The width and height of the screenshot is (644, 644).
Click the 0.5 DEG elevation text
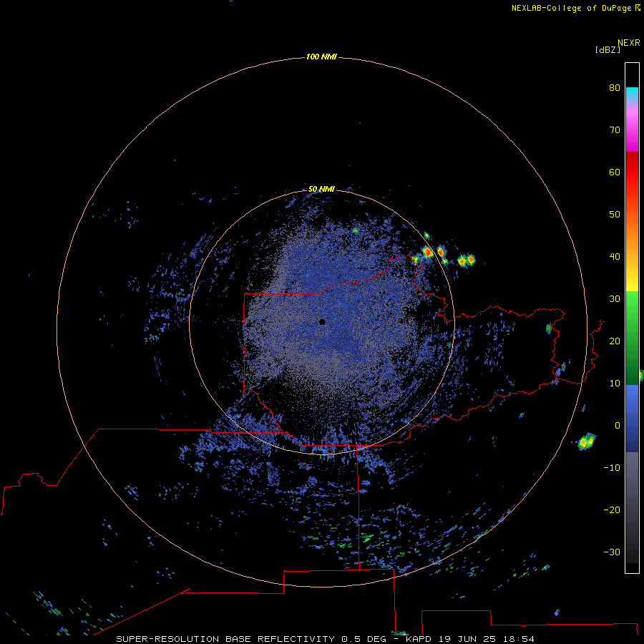tap(364, 639)
